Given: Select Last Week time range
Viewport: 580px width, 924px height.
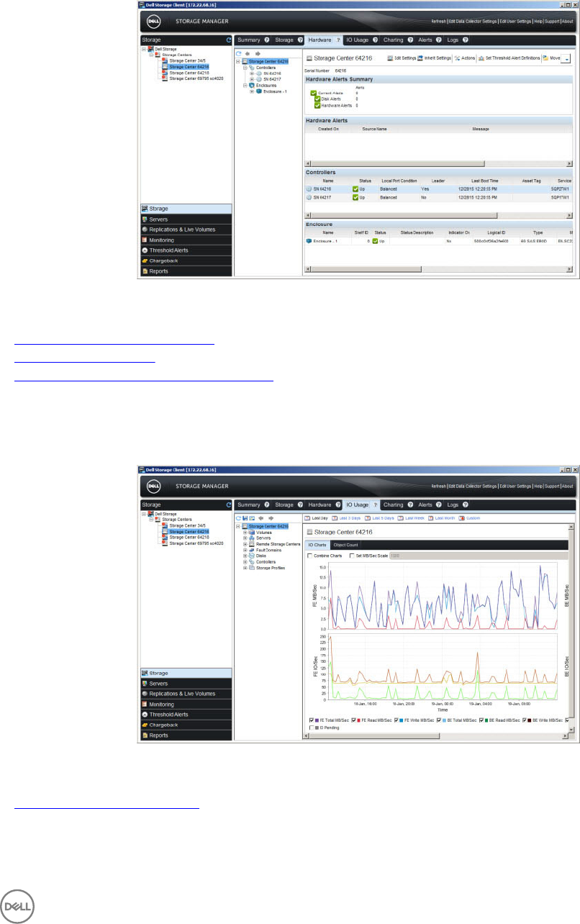Looking at the screenshot, I should click(x=411, y=517).
